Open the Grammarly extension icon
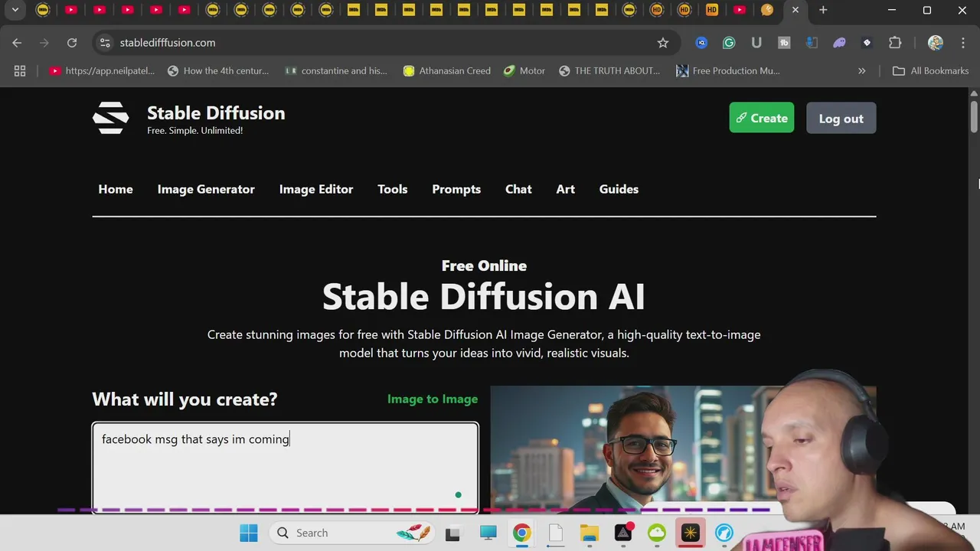This screenshot has width=980, height=551. point(729,43)
